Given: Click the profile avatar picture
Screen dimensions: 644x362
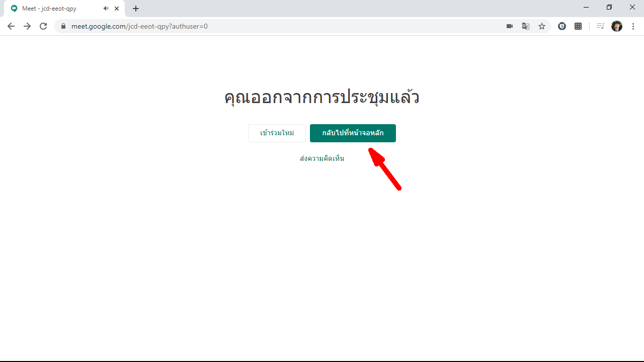Looking at the screenshot, I should coord(617,26).
